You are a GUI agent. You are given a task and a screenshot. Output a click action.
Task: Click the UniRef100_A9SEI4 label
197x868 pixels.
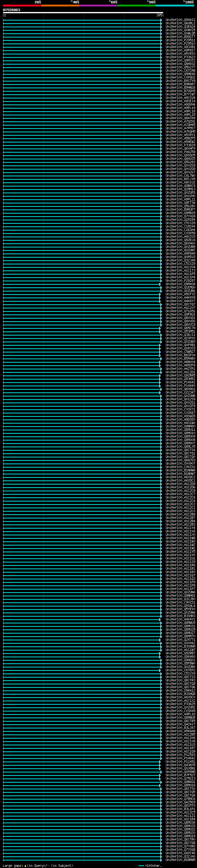click(x=180, y=101)
